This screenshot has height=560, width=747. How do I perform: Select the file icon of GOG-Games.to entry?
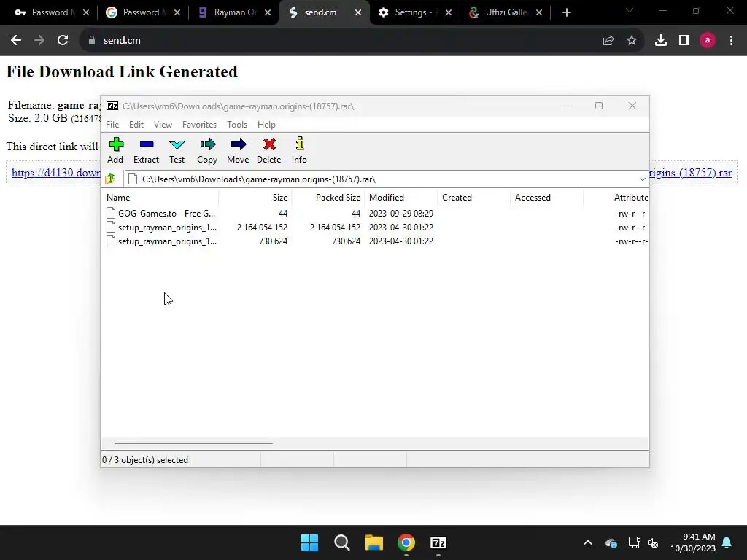tap(111, 214)
